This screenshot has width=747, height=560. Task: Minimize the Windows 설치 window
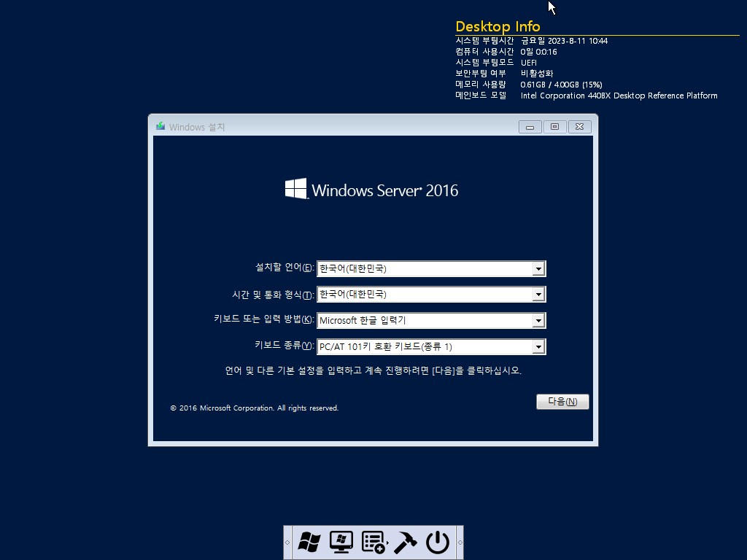pos(530,127)
